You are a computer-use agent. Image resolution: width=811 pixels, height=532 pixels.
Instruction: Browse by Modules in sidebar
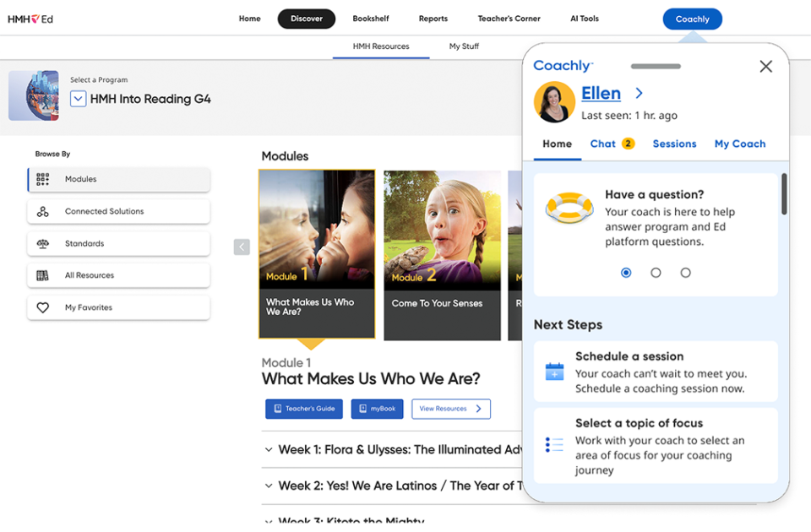[119, 179]
